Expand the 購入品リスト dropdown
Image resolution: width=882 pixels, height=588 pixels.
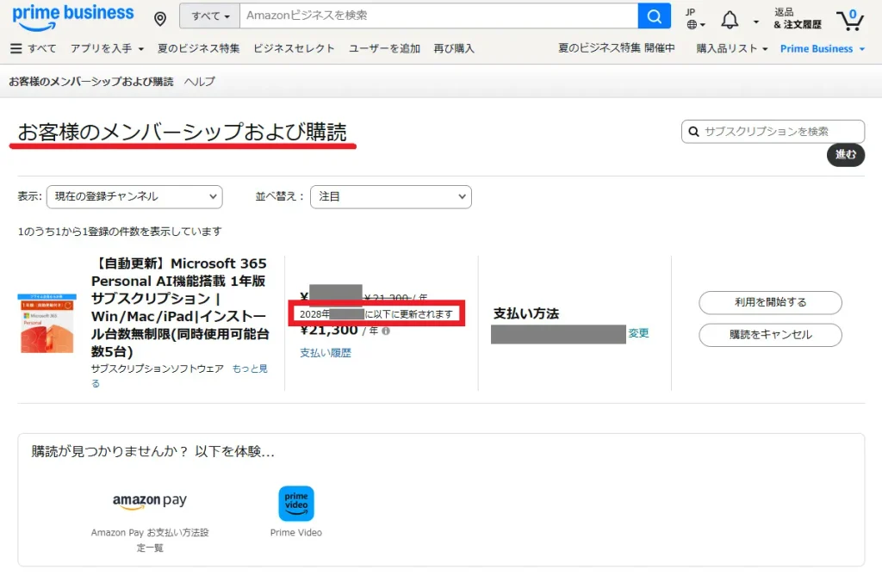pyautogui.click(x=732, y=48)
